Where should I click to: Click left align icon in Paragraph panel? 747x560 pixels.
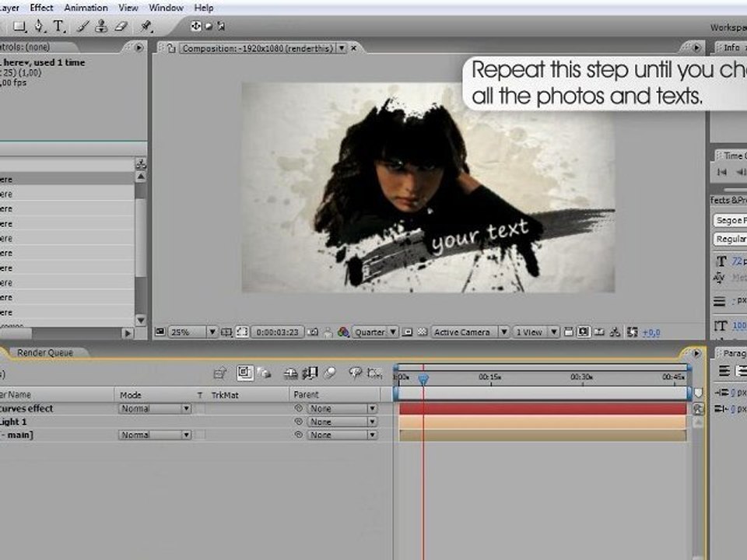[724, 370]
